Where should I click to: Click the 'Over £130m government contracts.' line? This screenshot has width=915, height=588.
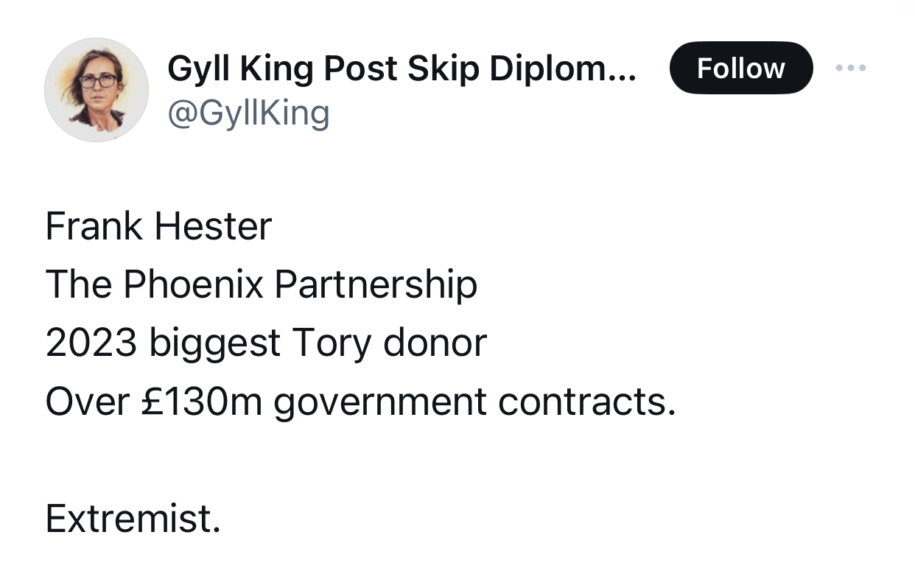click(x=360, y=402)
